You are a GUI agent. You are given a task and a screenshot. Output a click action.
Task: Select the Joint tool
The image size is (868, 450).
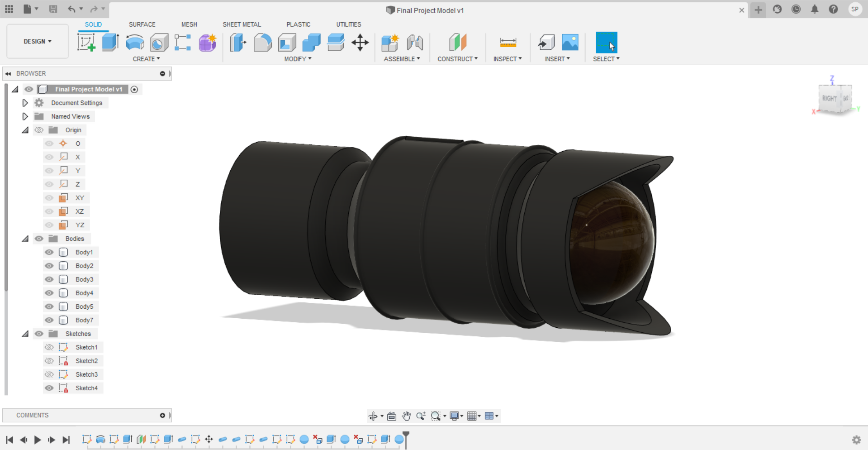click(414, 43)
